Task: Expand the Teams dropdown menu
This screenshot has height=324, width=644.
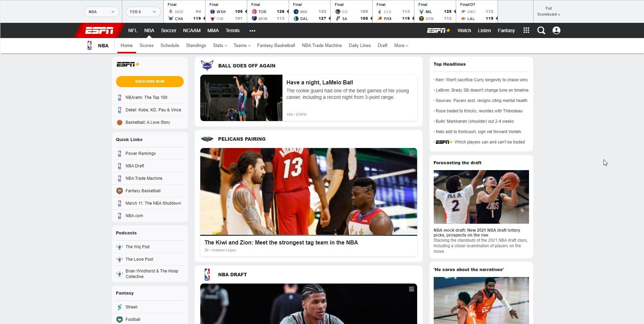Action: 242,46
